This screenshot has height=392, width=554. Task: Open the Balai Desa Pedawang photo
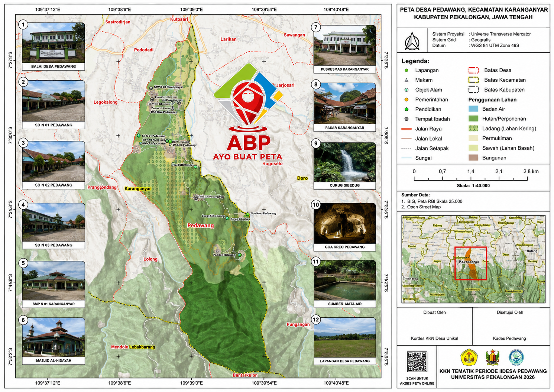[54, 43]
